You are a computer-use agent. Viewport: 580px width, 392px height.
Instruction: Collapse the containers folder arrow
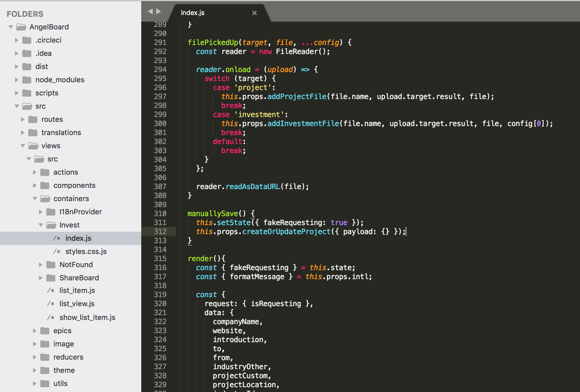coord(35,199)
